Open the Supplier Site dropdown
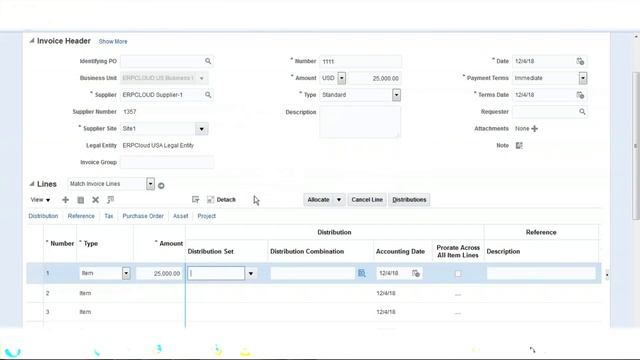Image resolution: width=640 pixels, height=360 pixels. pos(202,129)
